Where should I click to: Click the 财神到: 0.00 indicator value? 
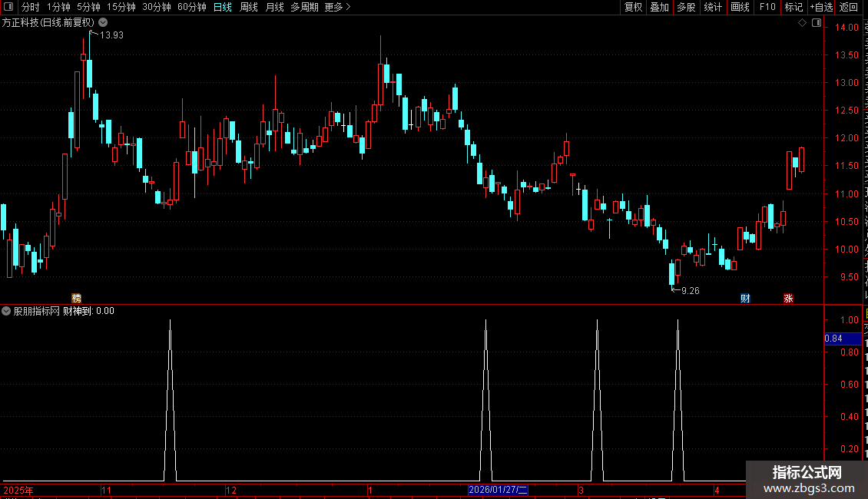click(x=88, y=311)
